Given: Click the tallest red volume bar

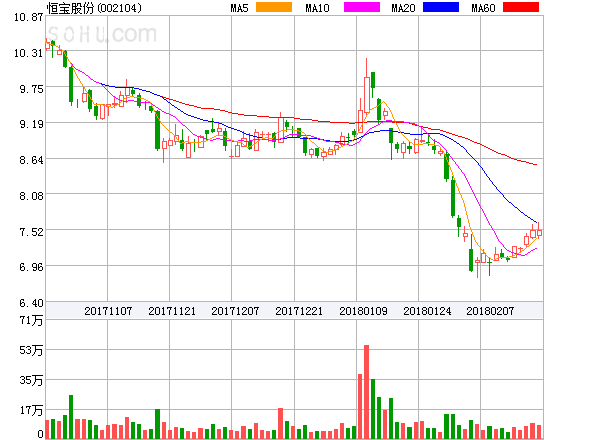Looking at the screenshot, I should [x=367, y=392].
